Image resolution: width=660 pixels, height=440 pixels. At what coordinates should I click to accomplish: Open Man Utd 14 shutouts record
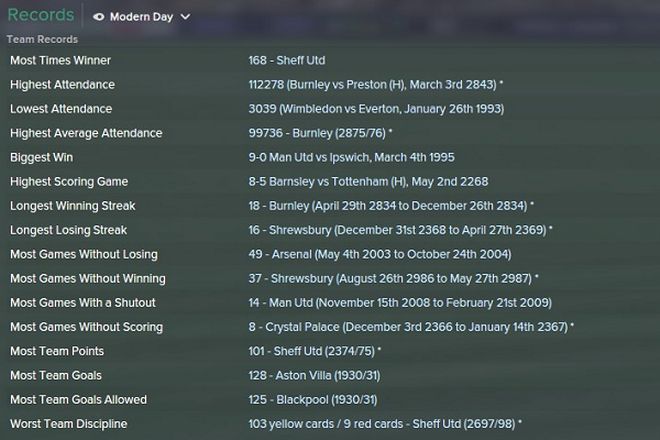point(400,303)
